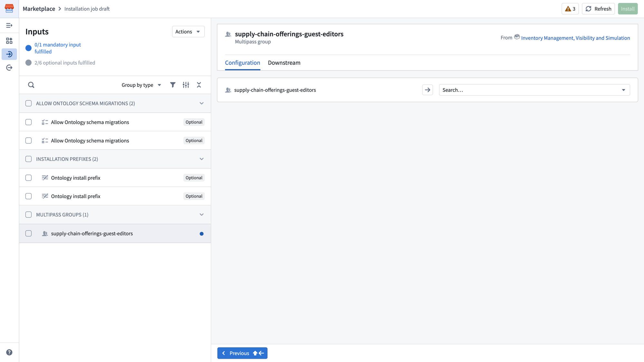The height and width of the screenshot is (362, 644).
Task: Open the Actions dropdown
Action: [x=188, y=32]
